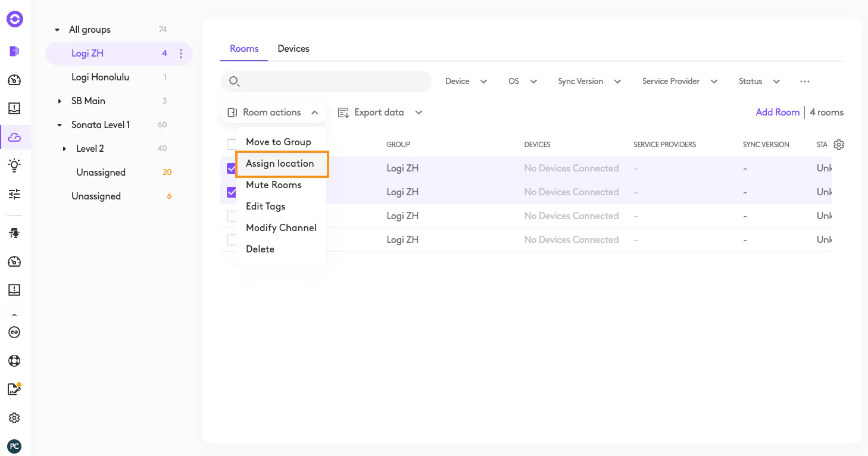Open the Device filter dropdown
The width and height of the screenshot is (868, 456).
(x=466, y=82)
